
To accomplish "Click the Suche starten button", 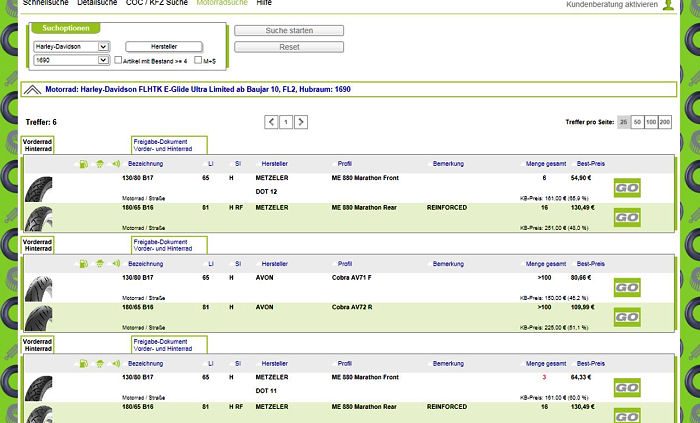I will (x=289, y=30).
